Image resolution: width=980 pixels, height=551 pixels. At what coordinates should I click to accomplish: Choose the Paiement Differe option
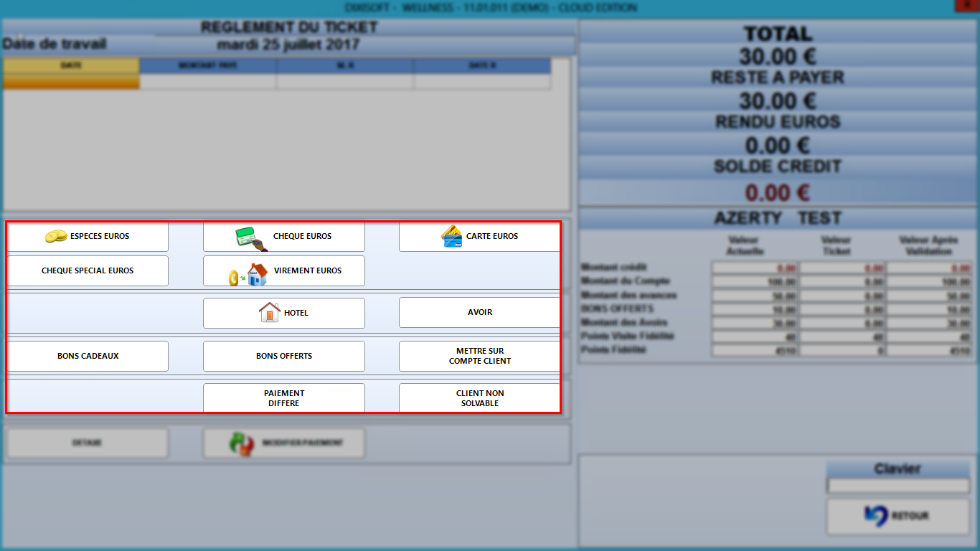pos(284,398)
